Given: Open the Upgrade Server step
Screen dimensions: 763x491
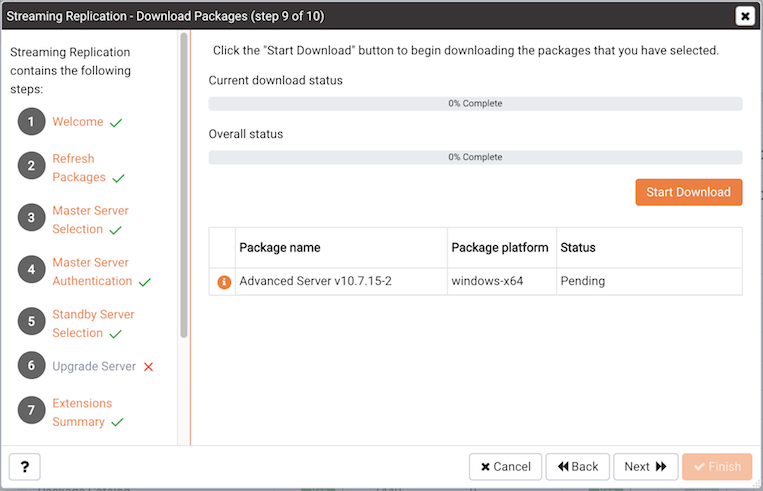Looking at the screenshot, I should click(x=94, y=366).
